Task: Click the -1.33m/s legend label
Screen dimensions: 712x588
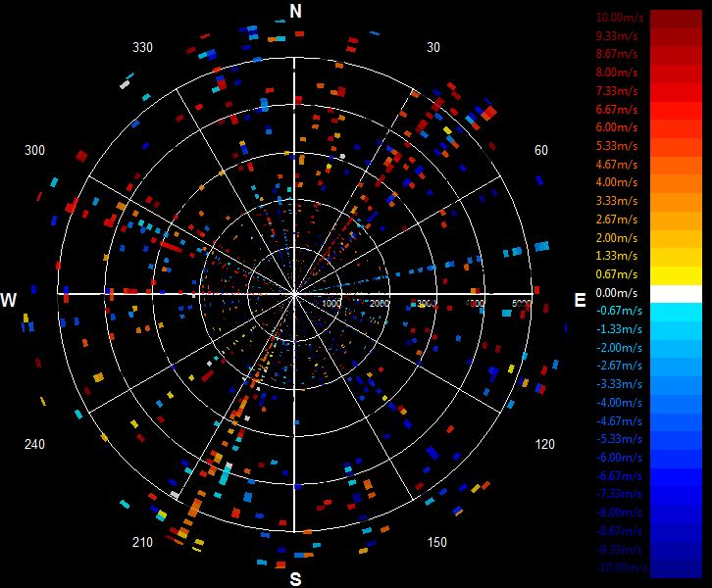Action: click(620, 329)
